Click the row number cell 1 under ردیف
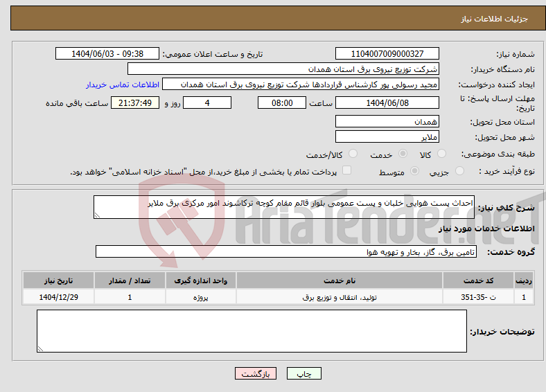The width and height of the screenshot is (546, 392). 524,297
